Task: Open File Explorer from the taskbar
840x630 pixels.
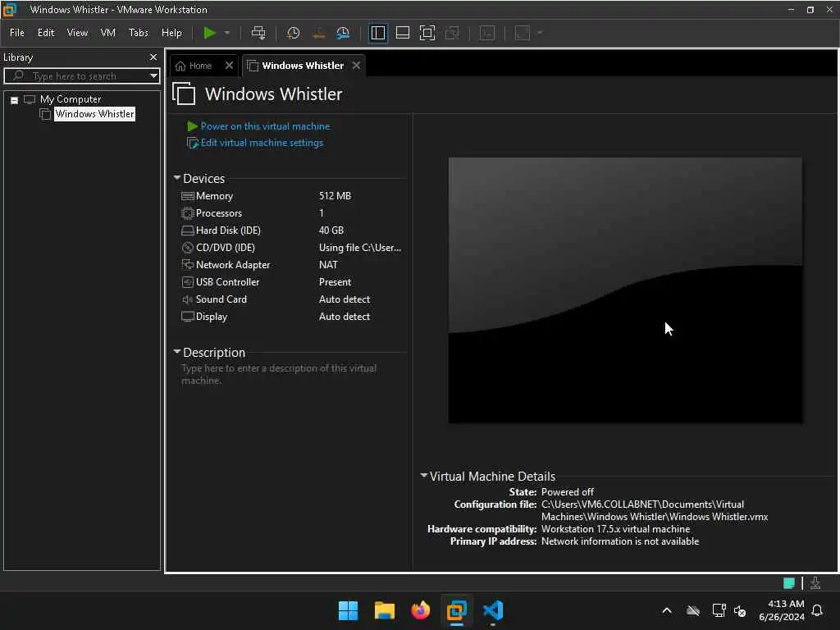Action: pyautogui.click(x=384, y=610)
